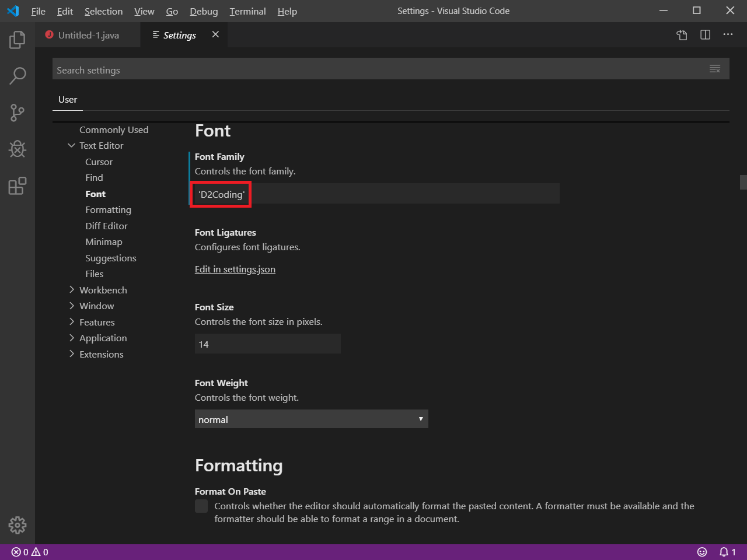Click the Font Size input field

[268, 344]
